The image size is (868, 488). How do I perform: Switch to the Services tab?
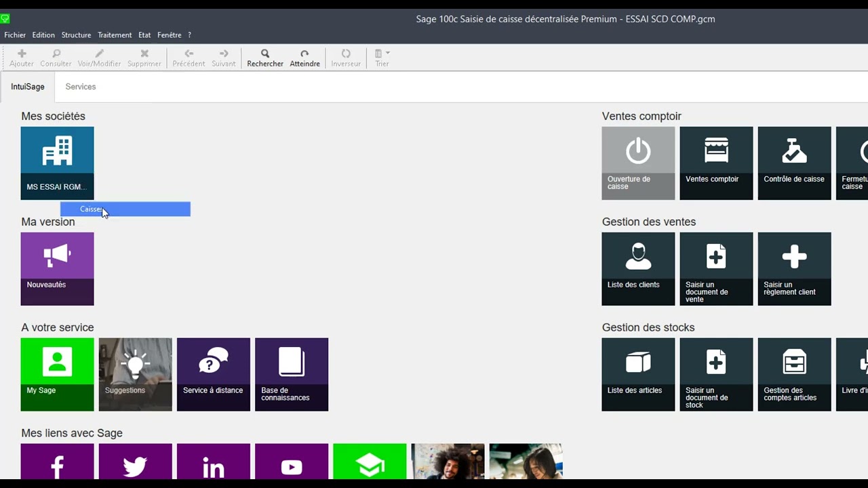click(x=81, y=87)
